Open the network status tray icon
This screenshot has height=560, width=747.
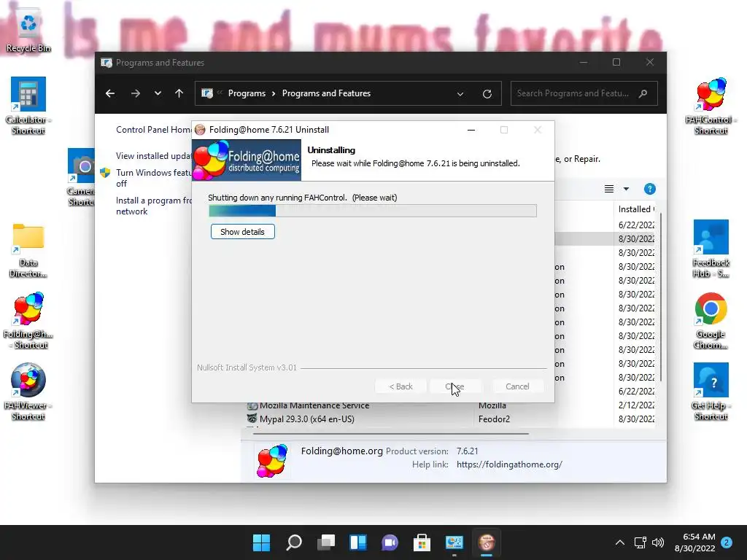pyautogui.click(x=640, y=542)
